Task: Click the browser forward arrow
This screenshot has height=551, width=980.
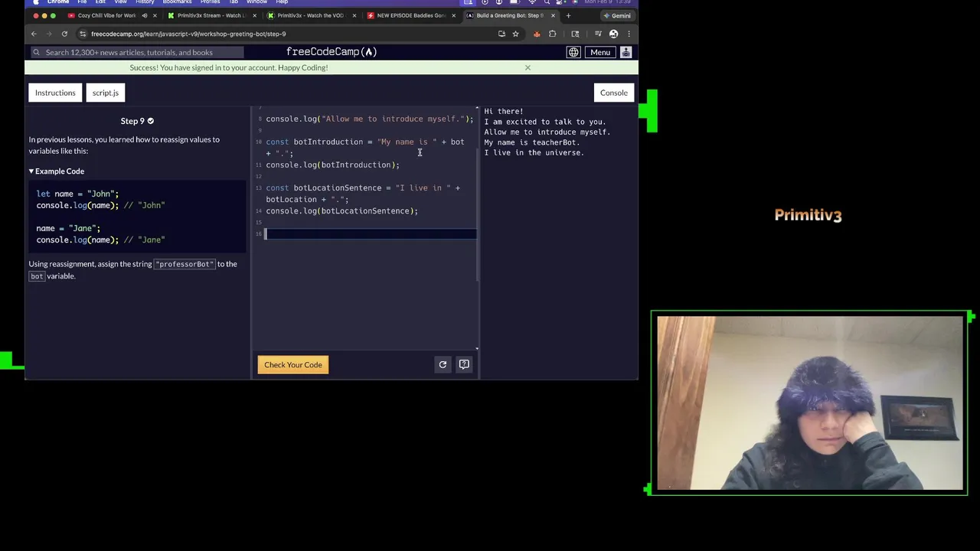Action: 49,34
